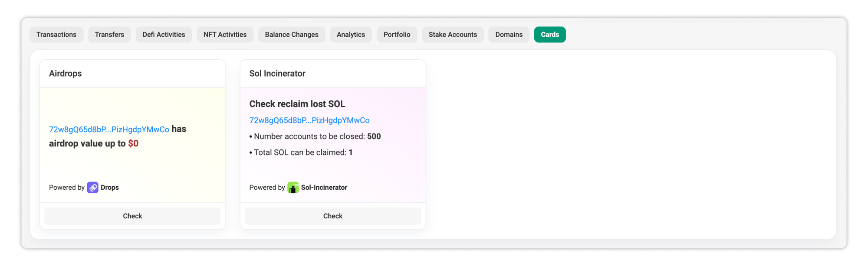Screen dimensions: 868x266
Task: Show the Stake Accounts tab
Action: pos(453,35)
